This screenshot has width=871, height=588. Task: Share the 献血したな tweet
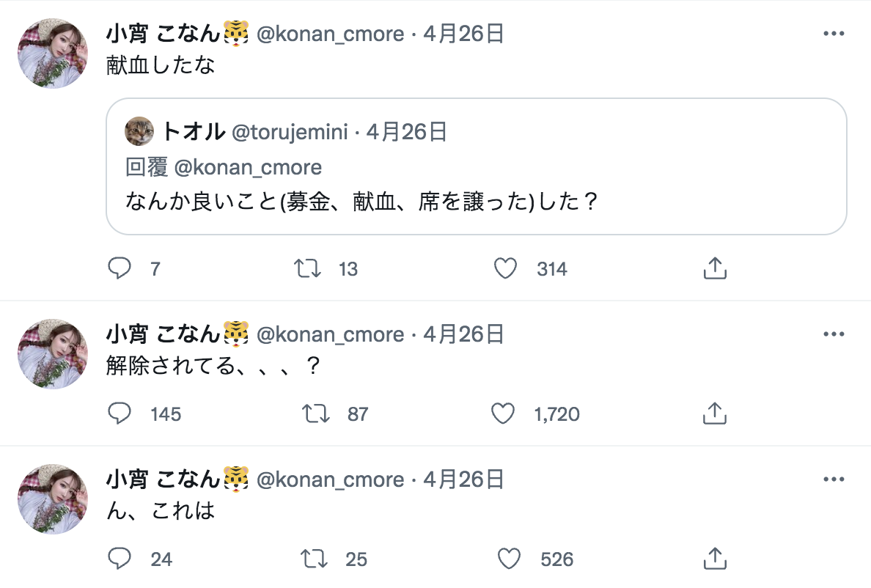click(x=714, y=269)
